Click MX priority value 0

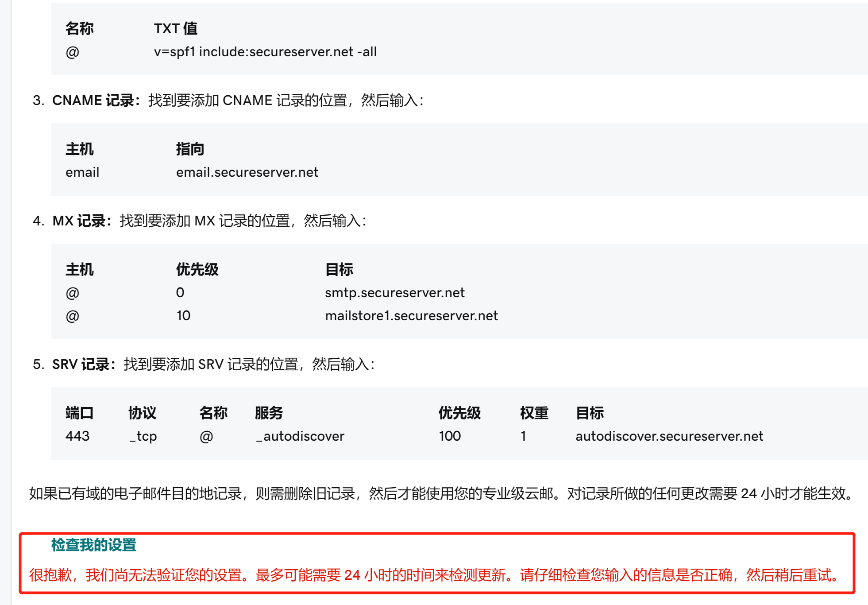coord(180,293)
